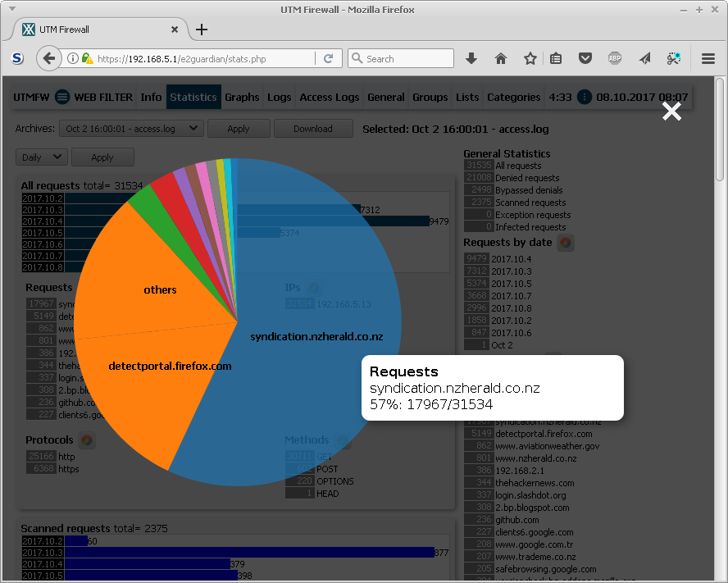
Task: Show bookmarks list icon
Action: coord(556,58)
